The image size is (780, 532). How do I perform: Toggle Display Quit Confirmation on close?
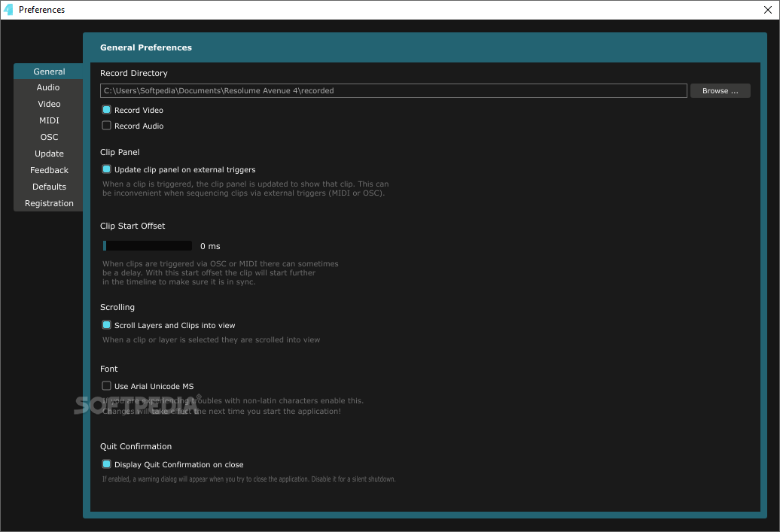click(106, 464)
